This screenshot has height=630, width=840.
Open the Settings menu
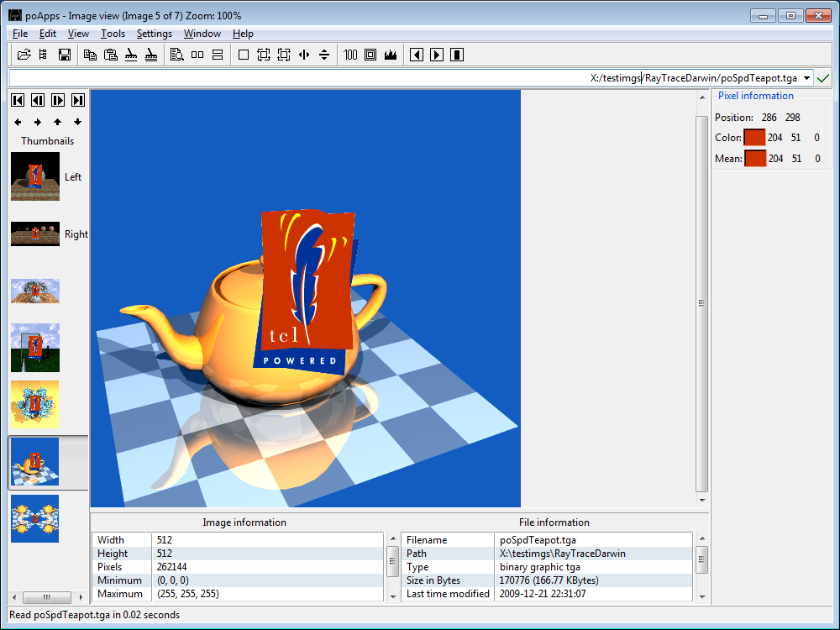click(x=155, y=34)
